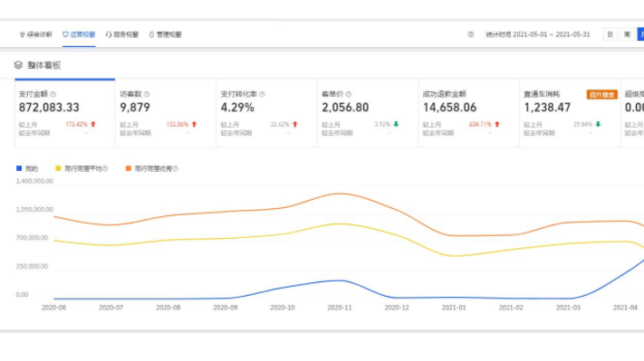
Task: Select the 访客数 metric card
Action: point(166,113)
